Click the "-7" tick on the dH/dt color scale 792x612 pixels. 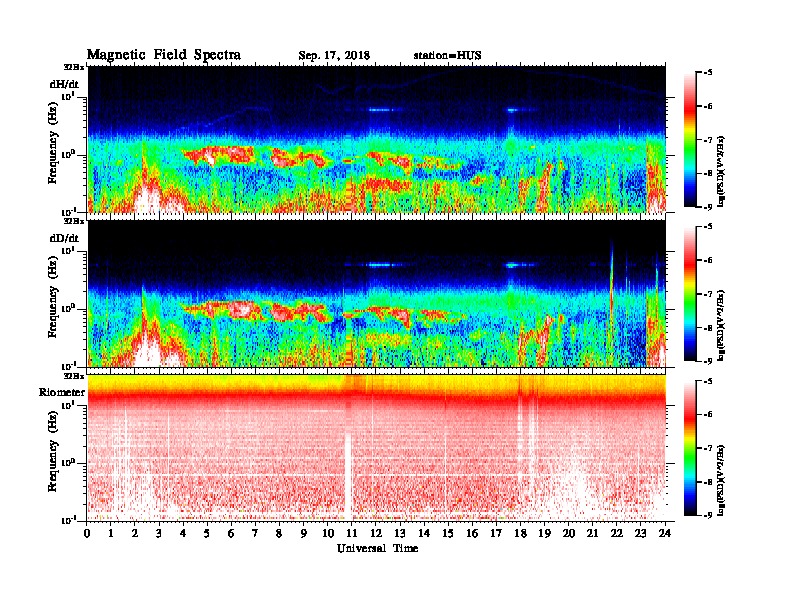[x=709, y=140]
